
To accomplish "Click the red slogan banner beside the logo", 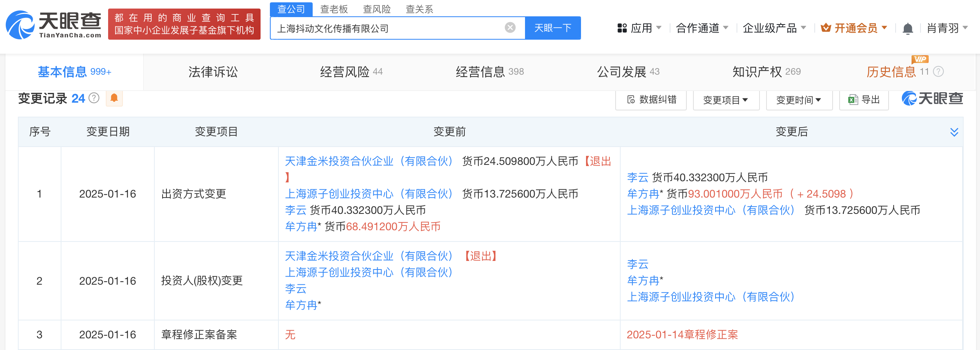I will click(184, 24).
